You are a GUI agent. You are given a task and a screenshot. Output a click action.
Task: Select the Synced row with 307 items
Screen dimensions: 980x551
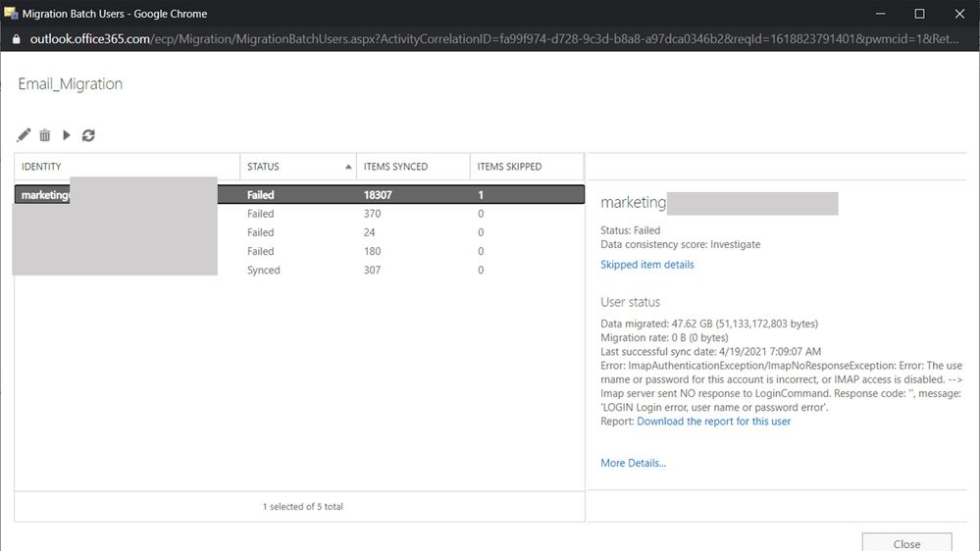(299, 270)
